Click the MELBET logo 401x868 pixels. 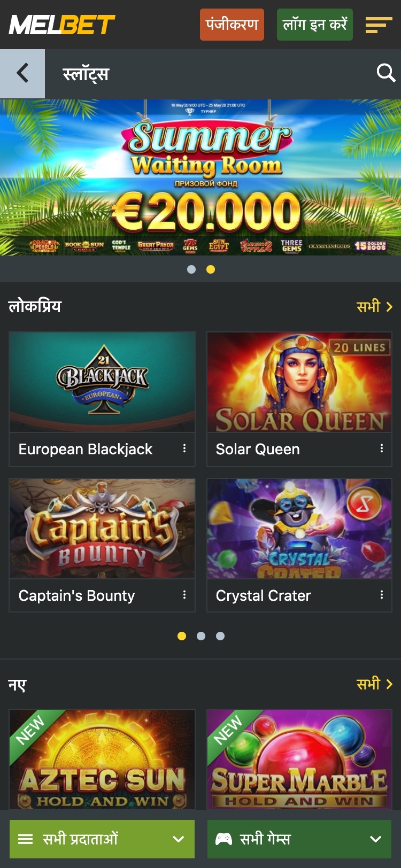point(62,25)
